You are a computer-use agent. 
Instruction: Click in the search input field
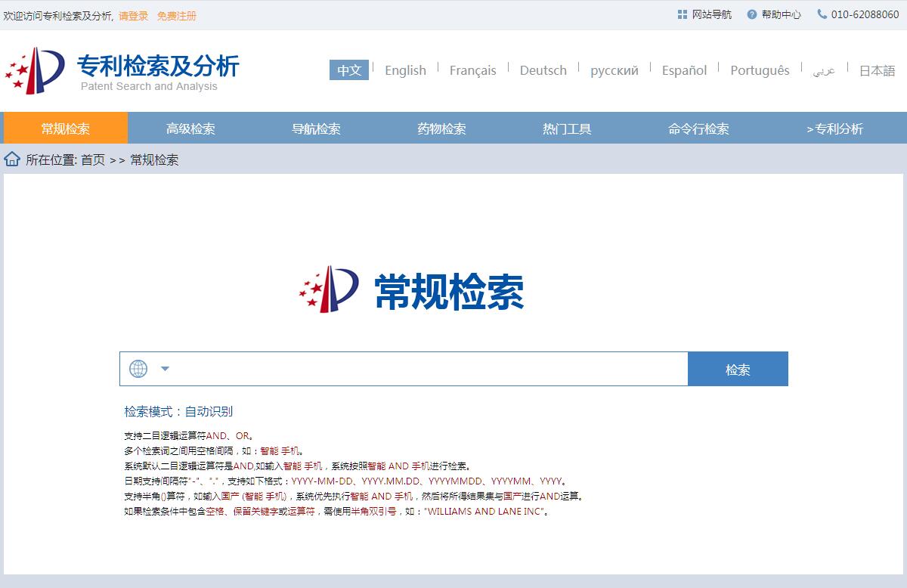[431, 369]
